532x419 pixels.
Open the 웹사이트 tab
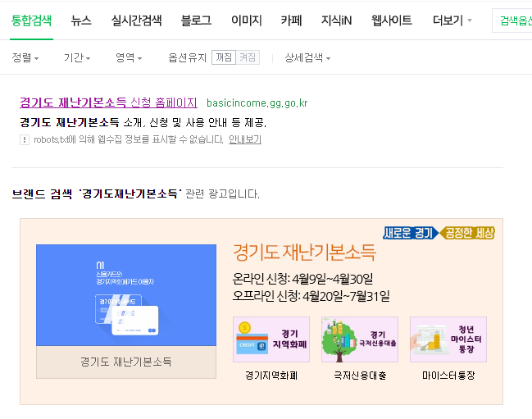[392, 20]
